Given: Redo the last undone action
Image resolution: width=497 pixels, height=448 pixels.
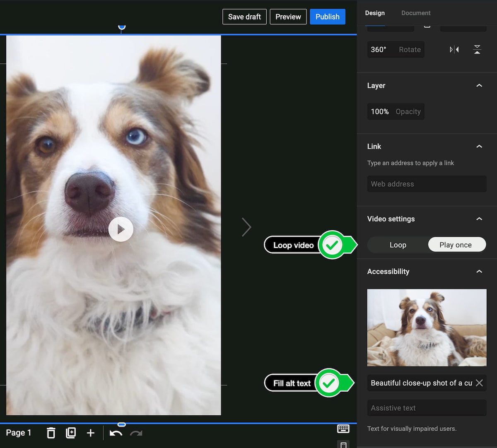Looking at the screenshot, I should coord(136,433).
